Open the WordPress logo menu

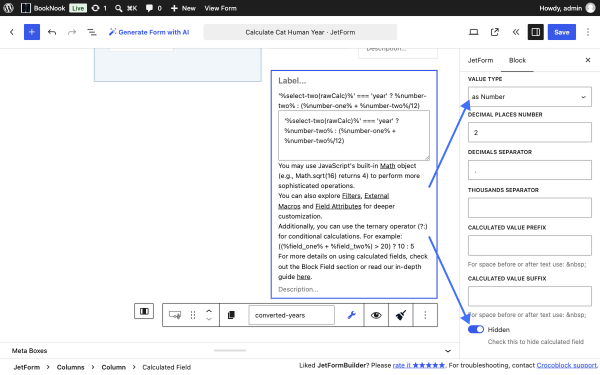(8, 8)
